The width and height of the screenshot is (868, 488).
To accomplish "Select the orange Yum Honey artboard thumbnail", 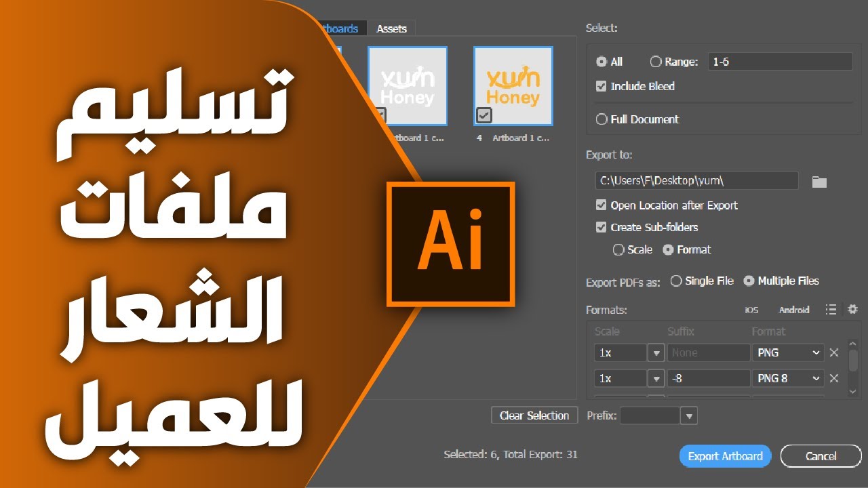I will [513, 86].
